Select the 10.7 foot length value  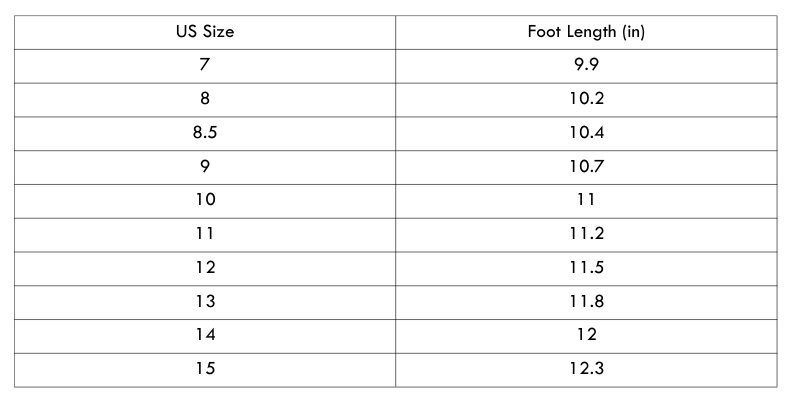click(x=586, y=166)
